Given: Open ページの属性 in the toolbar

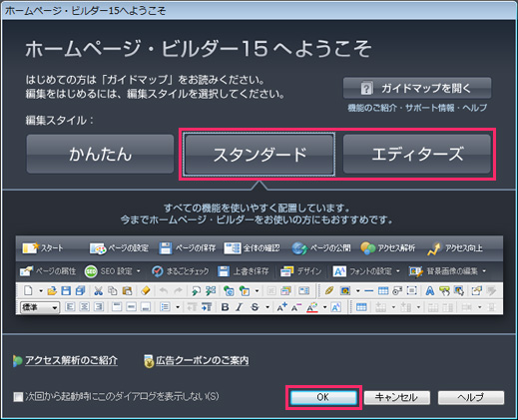Looking at the screenshot, I should point(48,271).
